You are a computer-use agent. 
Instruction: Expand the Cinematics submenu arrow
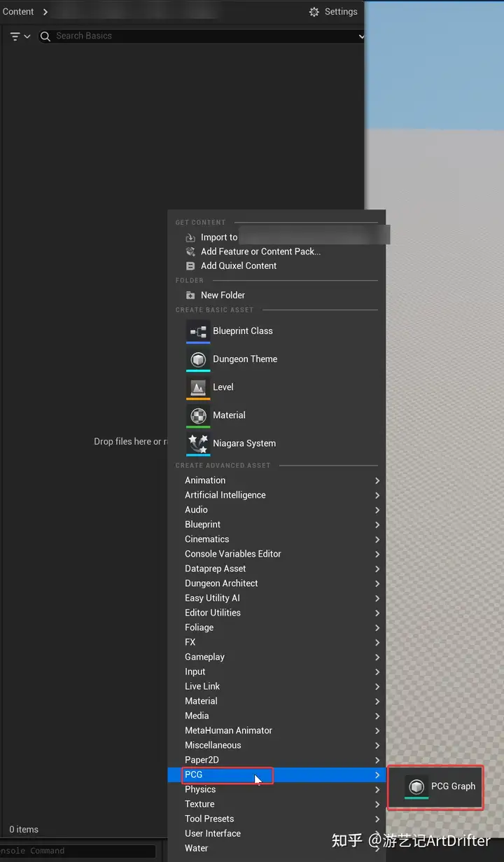[x=377, y=539]
